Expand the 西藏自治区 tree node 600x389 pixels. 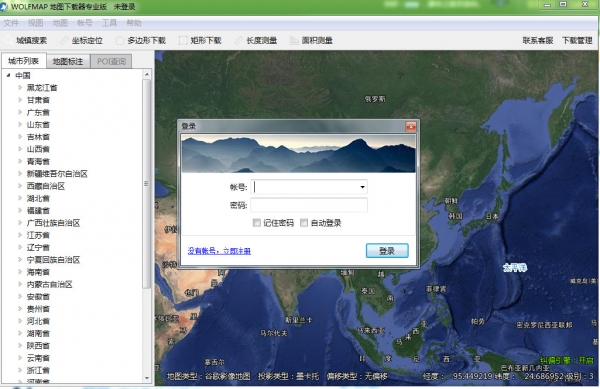tap(20, 186)
